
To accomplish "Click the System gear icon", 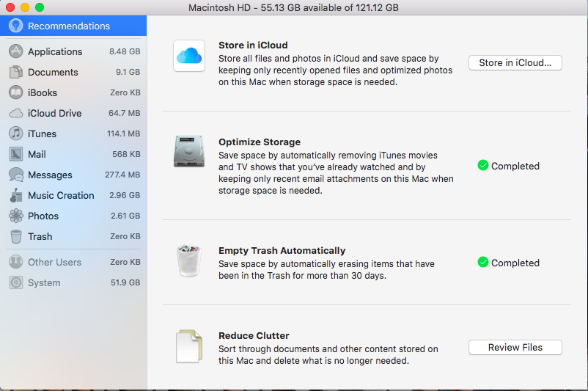I will 15,282.
